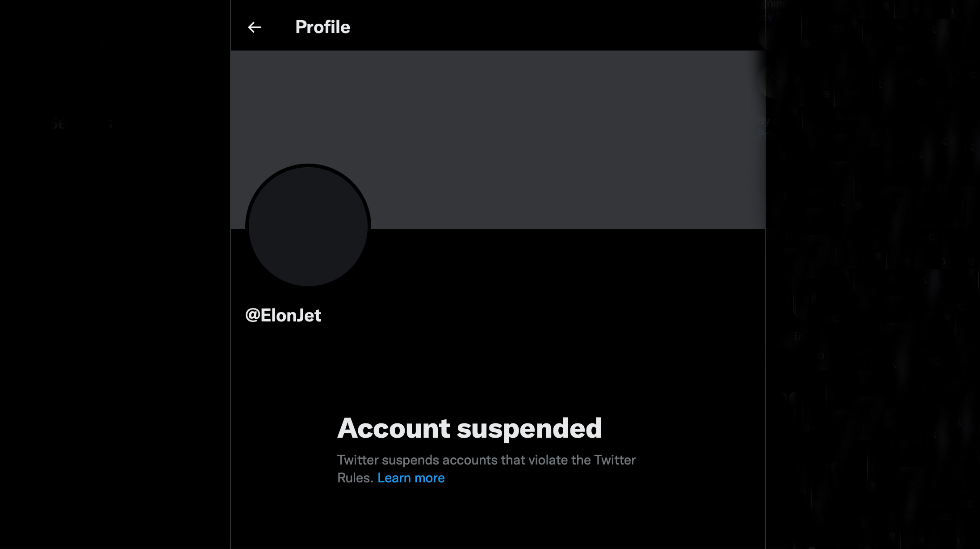Select the @ElonJet username handle
This screenshot has height=549, width=980.
click(283, 316)
